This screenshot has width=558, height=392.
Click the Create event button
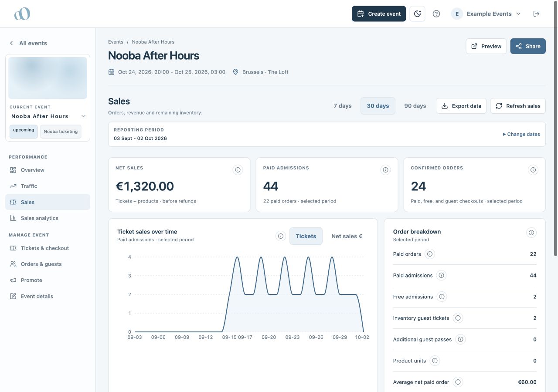tap(379, 14)
